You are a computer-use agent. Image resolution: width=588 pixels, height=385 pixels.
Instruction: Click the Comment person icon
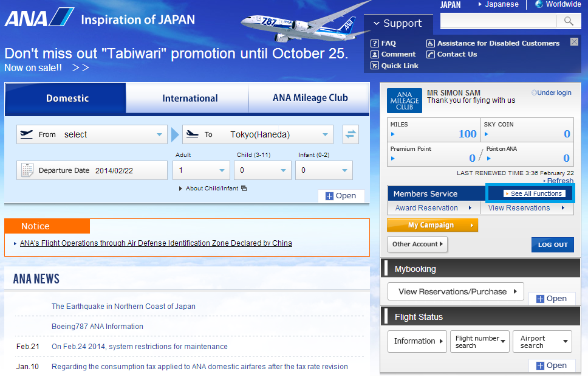[x=374, y=55]
